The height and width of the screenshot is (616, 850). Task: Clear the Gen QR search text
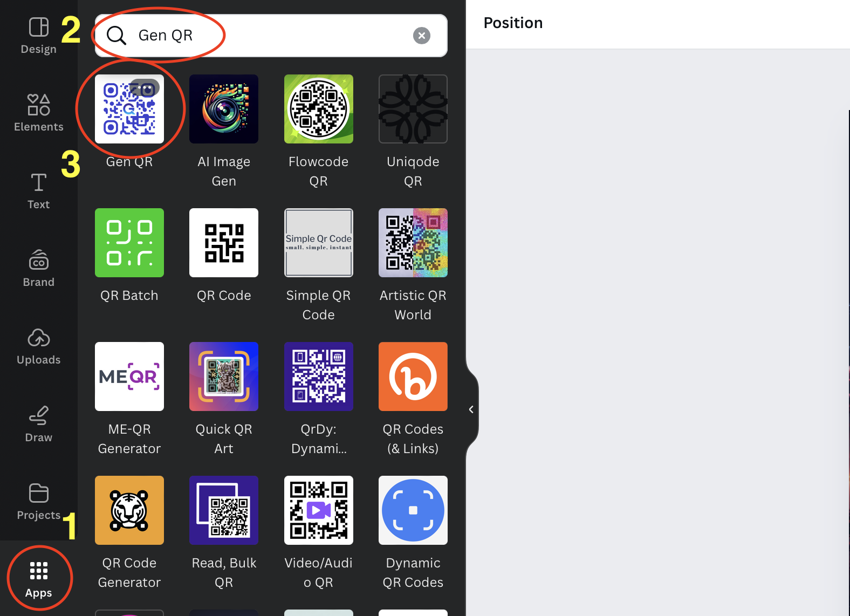point(422,36)
